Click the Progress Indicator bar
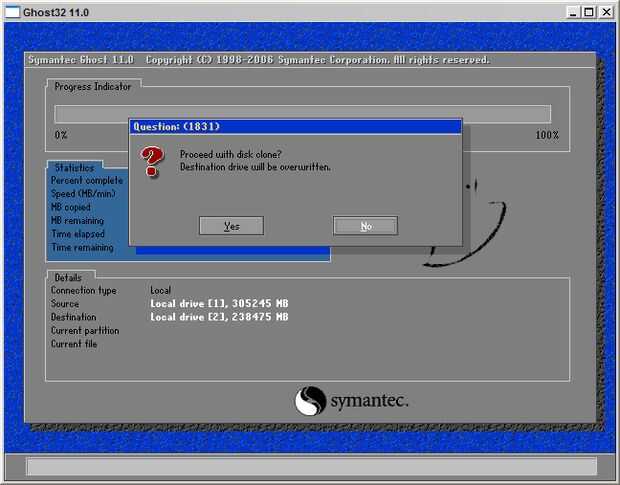 coord(302,114)
